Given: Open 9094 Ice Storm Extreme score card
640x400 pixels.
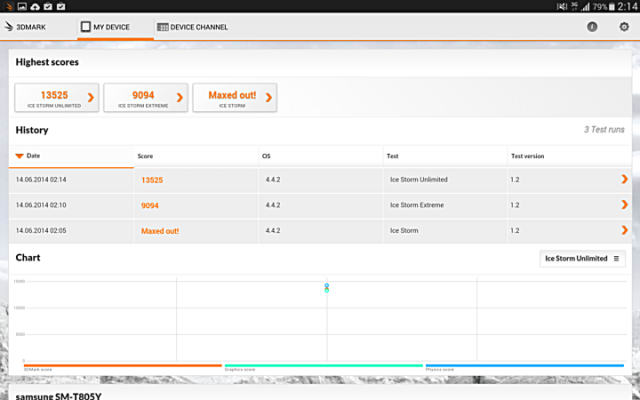Looking at the screenshot, I should (146, 98).
